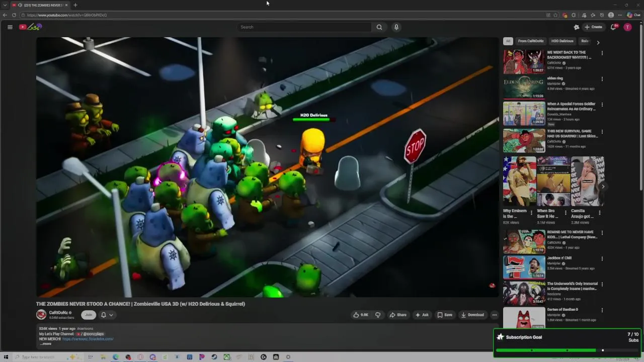Screen dimensions: 644x362
Task: Open the browser profile icon
Action: (611, 15)
